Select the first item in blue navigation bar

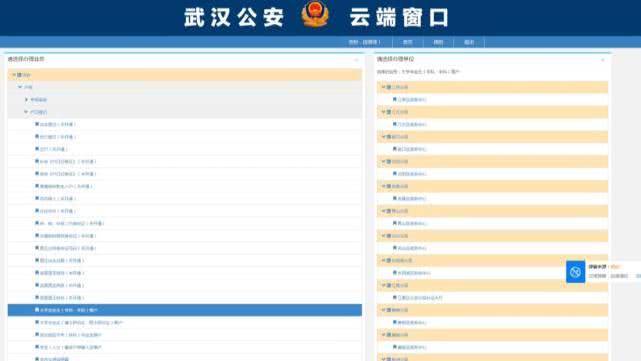coord(364,42)
